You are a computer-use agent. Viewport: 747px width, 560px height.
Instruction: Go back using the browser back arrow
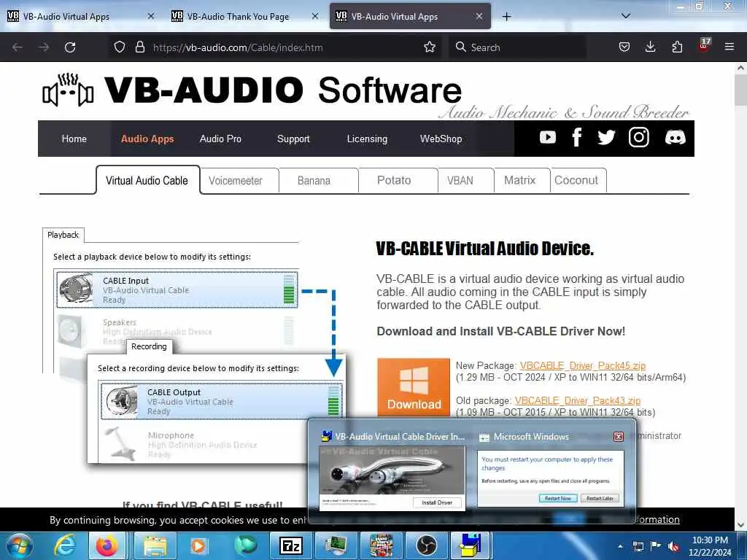click(x=18, y=47)
